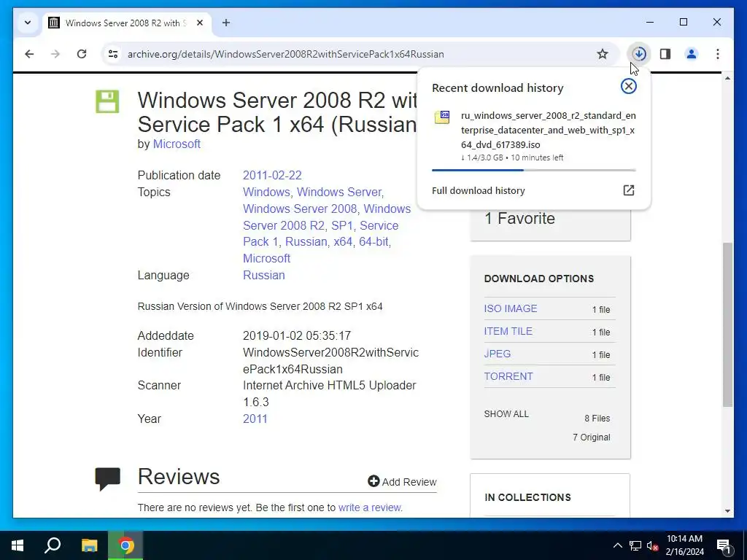Click the Chrome downloads toolbar icon
Viewport: 747px width, 560px height.
tap(639, 54)
